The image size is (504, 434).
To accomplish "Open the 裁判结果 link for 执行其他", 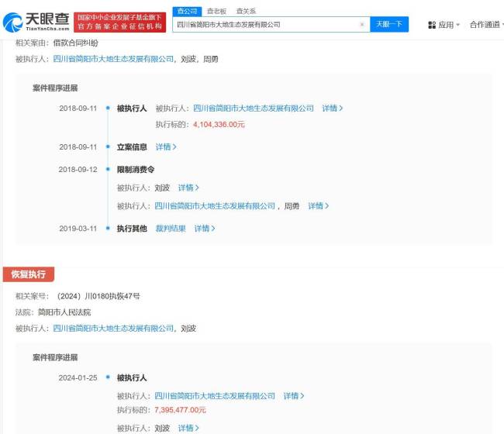I will [171, 229].
